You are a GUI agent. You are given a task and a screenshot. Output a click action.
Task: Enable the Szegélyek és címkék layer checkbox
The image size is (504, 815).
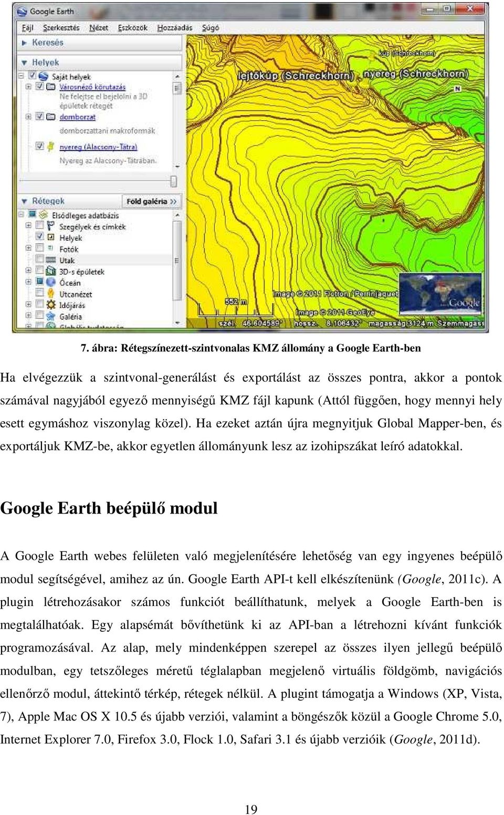click(x=39, y=226)
